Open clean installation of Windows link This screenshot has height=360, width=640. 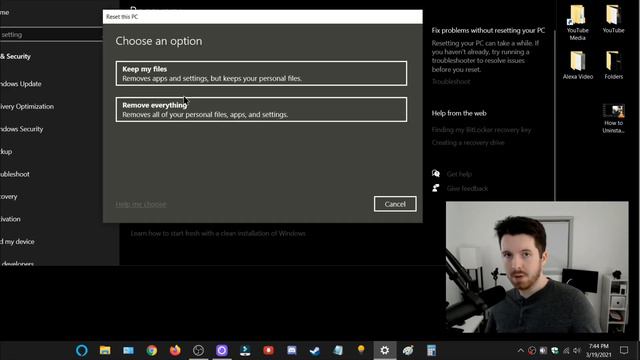(218, 233)
